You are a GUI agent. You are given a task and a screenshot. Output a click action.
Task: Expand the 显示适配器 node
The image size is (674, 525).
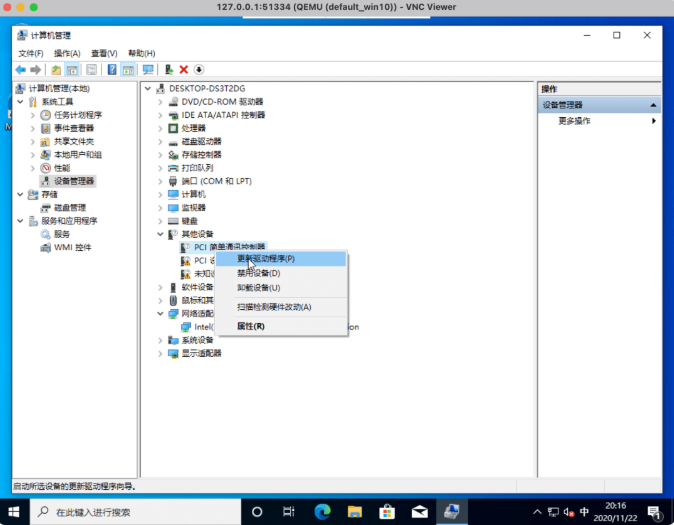click(160, 353)
